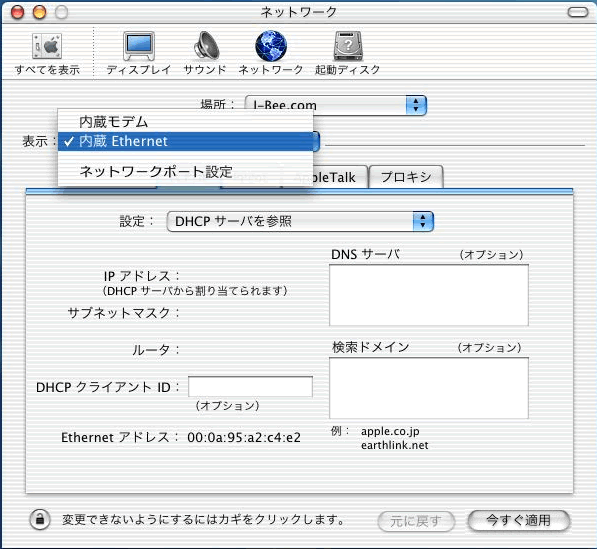The image size is (597, 549).
Task: Click the Ethernet address 00:0a:95:a2:c4:e2
Action: pos(244,437)
